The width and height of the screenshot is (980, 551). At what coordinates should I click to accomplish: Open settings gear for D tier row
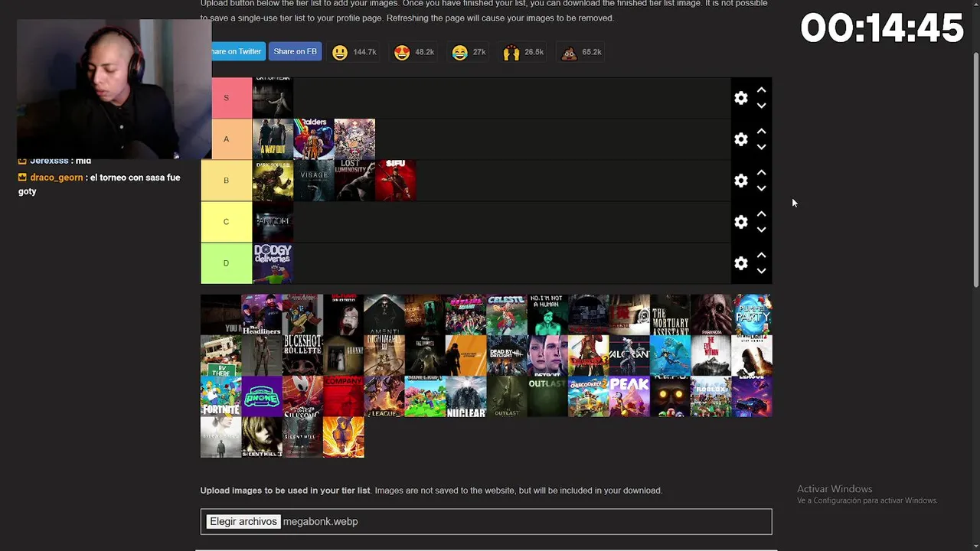(740, 263)
